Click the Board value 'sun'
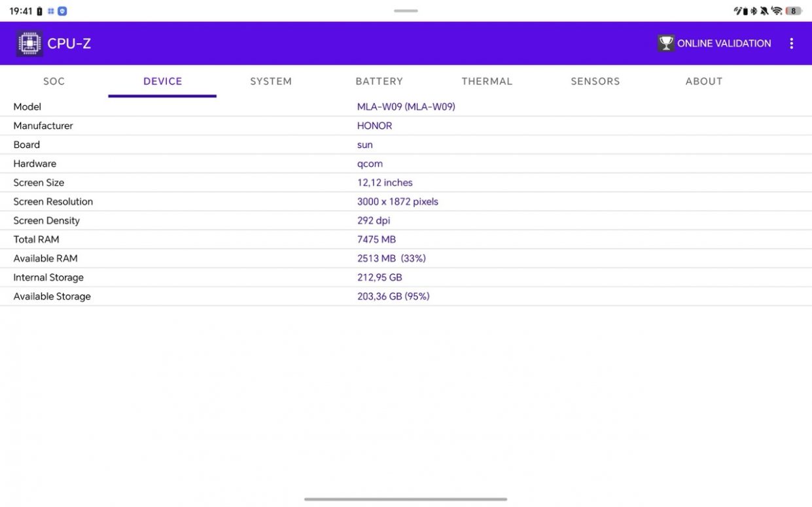Viewport: 812px width, 507px height. (365, 145)
